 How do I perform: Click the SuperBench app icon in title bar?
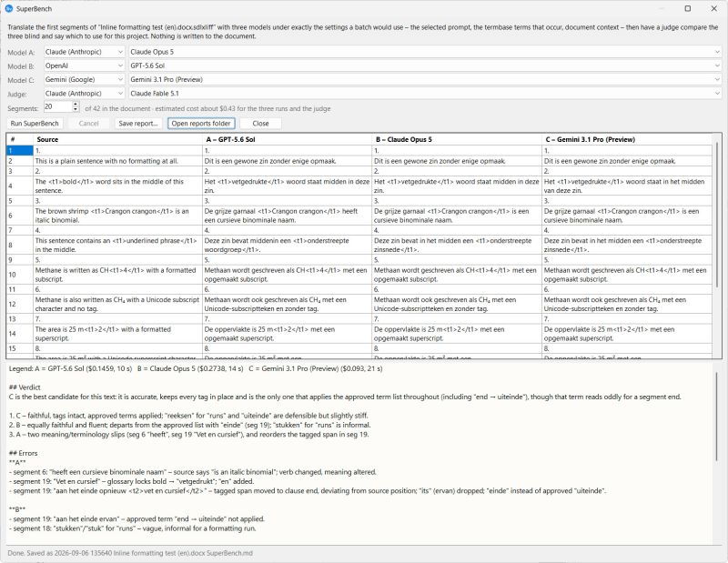click(x=9, y=8)
